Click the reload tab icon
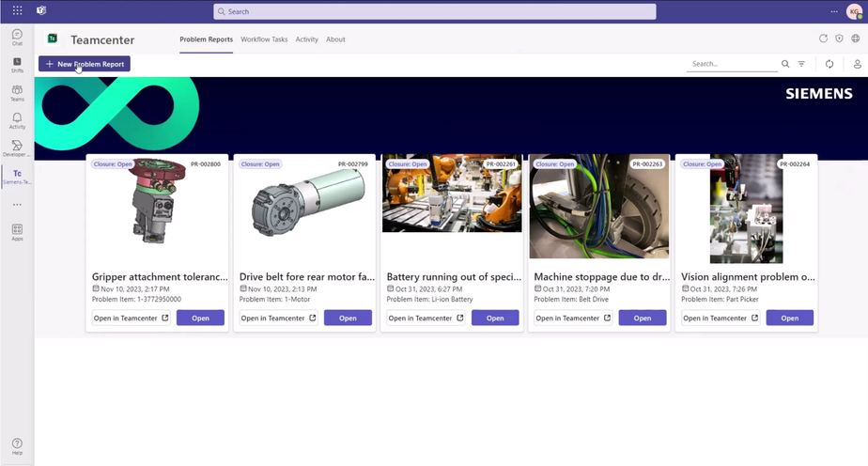 pos(823,39)
